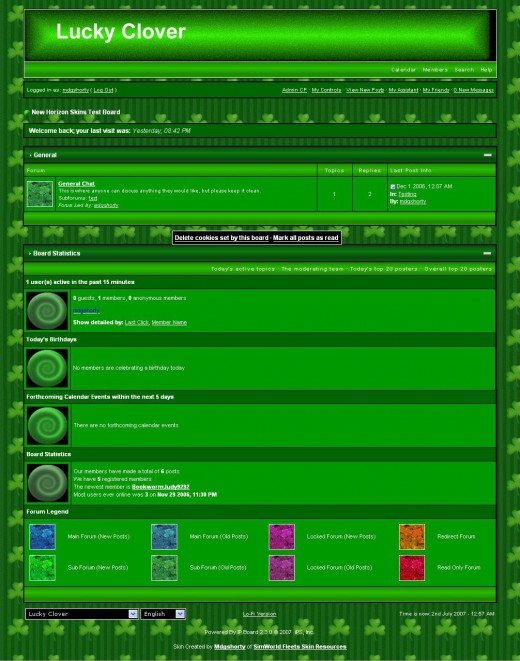Click the Forum Legend heading
This screenshot has width=520, height=661.
pos(47,512)
